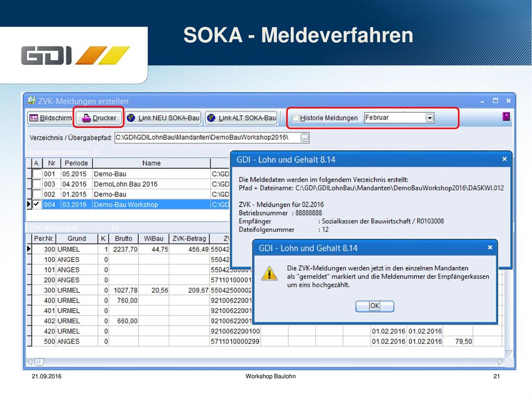Click the purple exit door icon
This screenshot has height=399, width=532.
[x=506, y=117]
